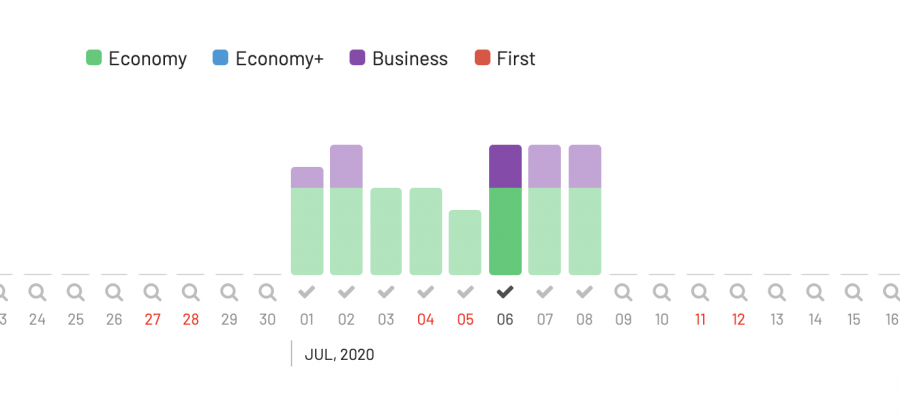This screenshot has width=900, height=416.
Task: Click the red First color swatch
Action: [483, 59]
